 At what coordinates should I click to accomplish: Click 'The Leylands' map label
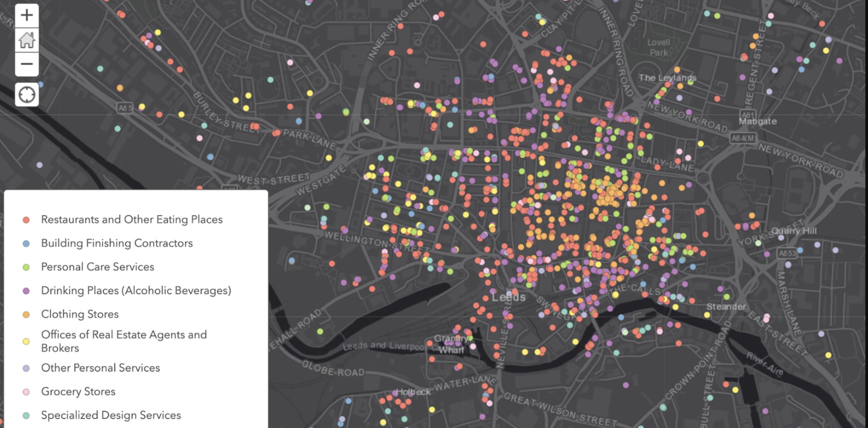click(667, 78)
